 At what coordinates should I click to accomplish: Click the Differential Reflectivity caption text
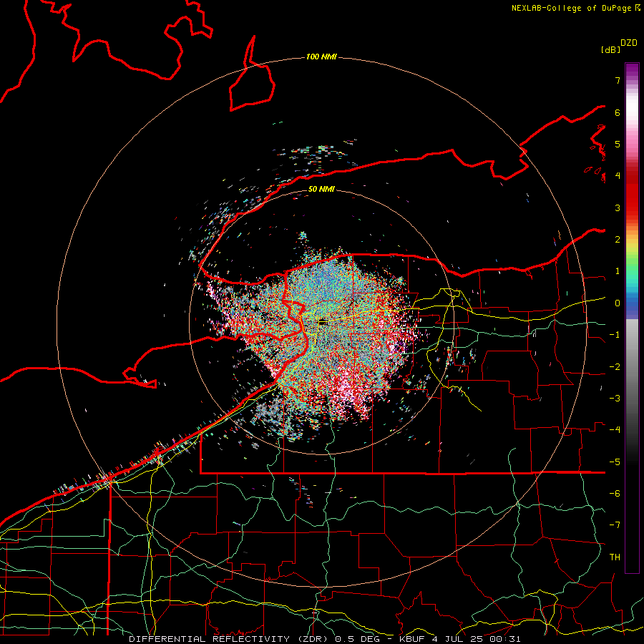[x=324, y=639]
